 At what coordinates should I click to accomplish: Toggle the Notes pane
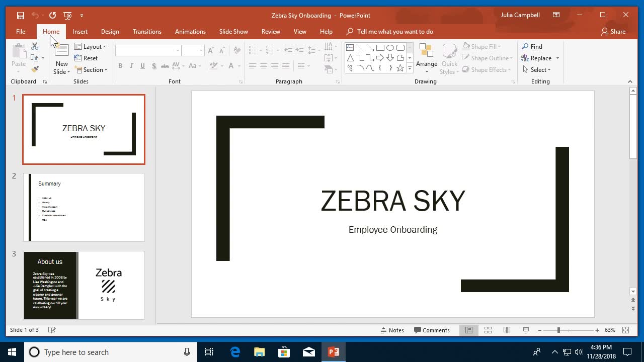(392, 330)
